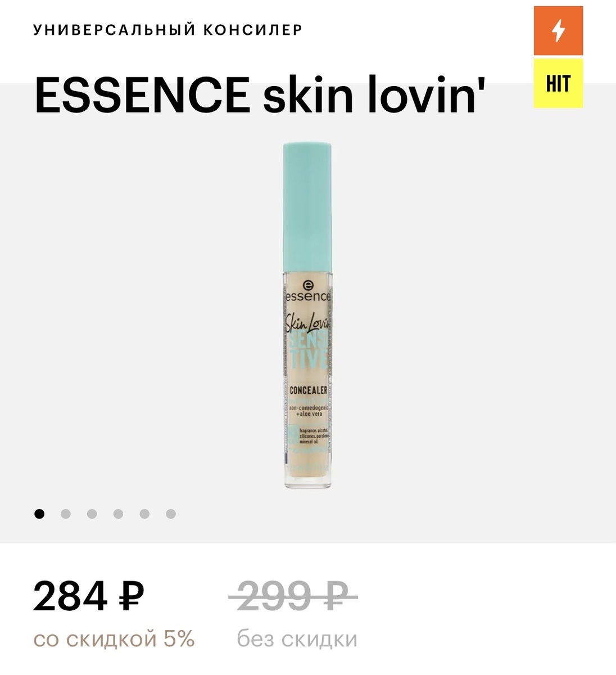Tap the "со скидкой 5%" label

point(114,639)
